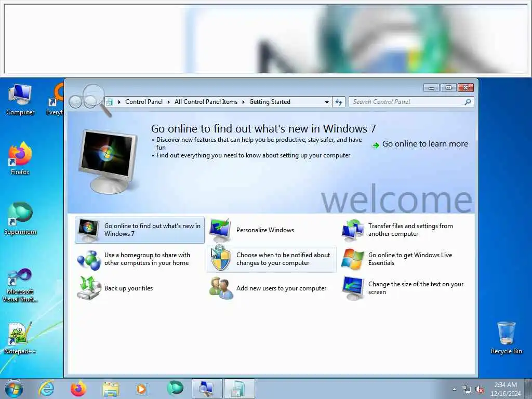The height and width of the screenshot is (399, 532).
Task: Switch to Magnifier taskbar button
Action: click(x=207, y=389)
